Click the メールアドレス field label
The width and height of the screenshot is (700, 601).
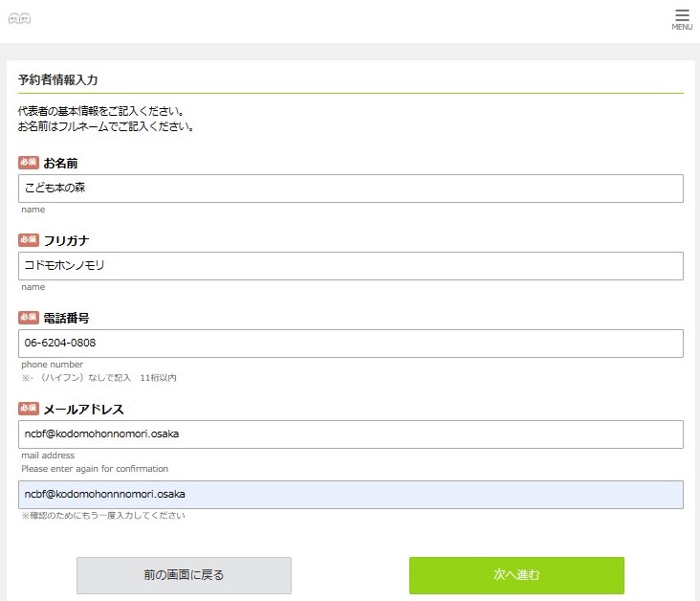coord(83,410)
